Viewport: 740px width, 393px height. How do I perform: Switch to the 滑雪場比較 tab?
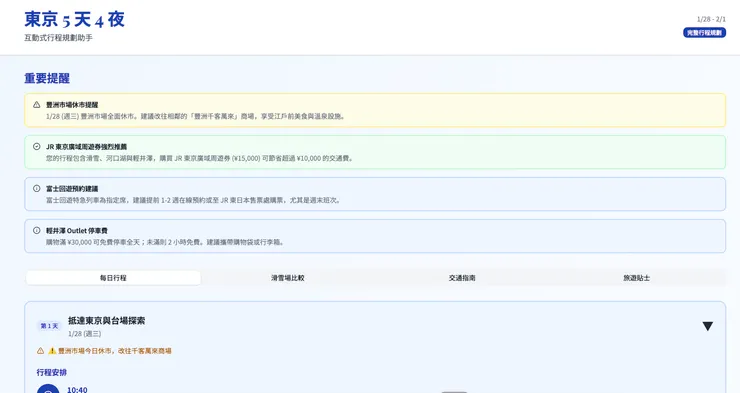pyautogui.click(x=287, y=278)
